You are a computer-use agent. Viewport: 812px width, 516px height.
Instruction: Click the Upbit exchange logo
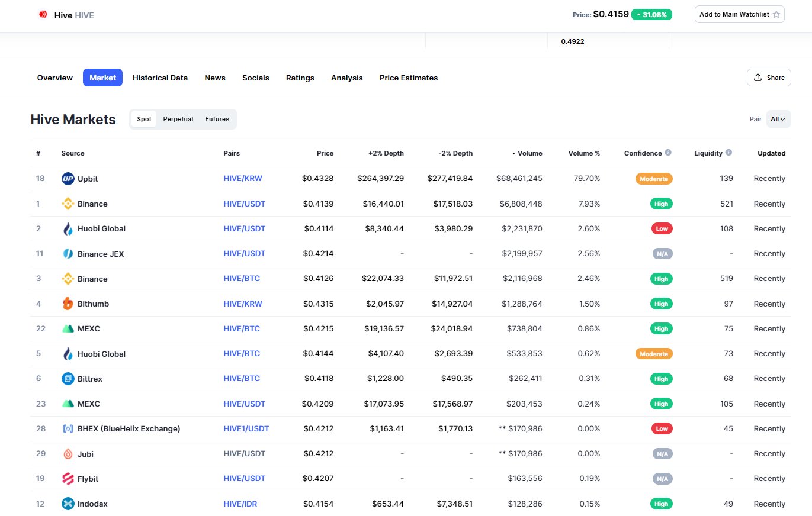coord(68,179)
